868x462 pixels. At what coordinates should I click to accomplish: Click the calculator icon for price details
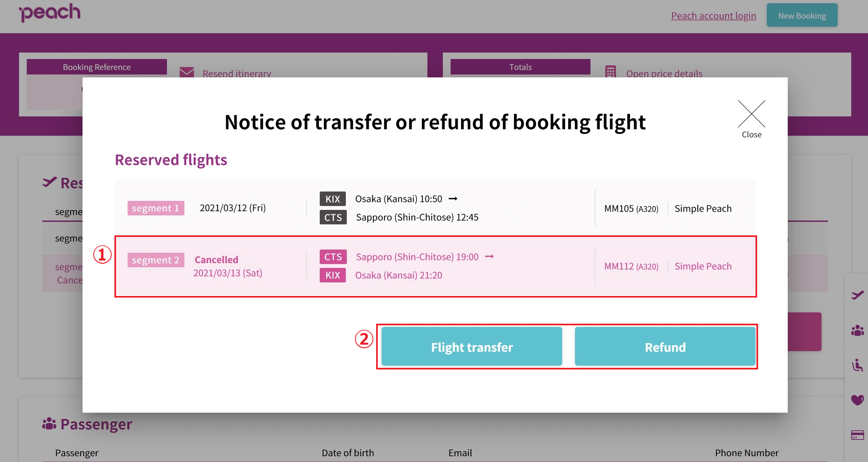[x=610, y=72]
